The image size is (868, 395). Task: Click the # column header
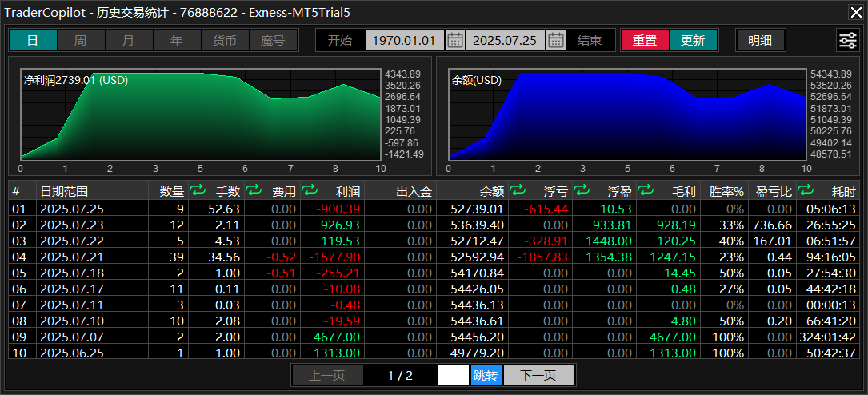[22, 191]
